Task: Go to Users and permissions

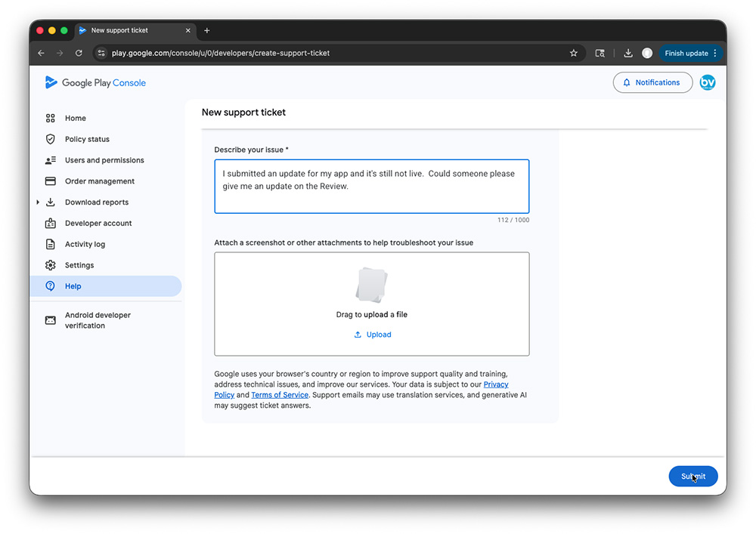Action: click(x=106, y=160)
